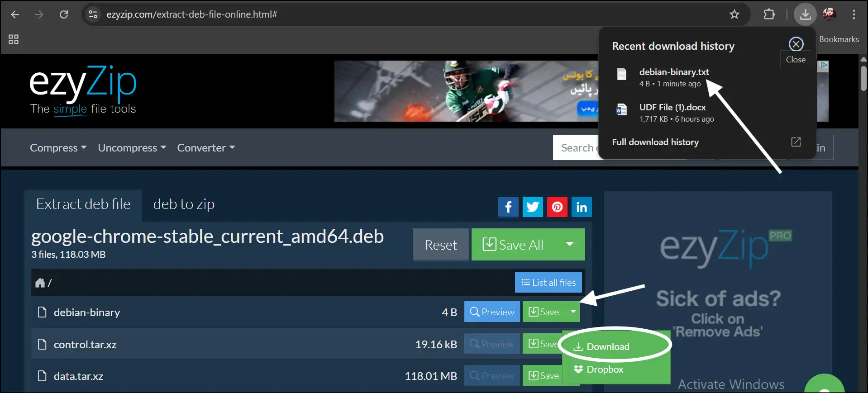The height and width of the screenshot is (393, 868).
Task: Bookmark this page with the star icon
Action: (734, 14)
